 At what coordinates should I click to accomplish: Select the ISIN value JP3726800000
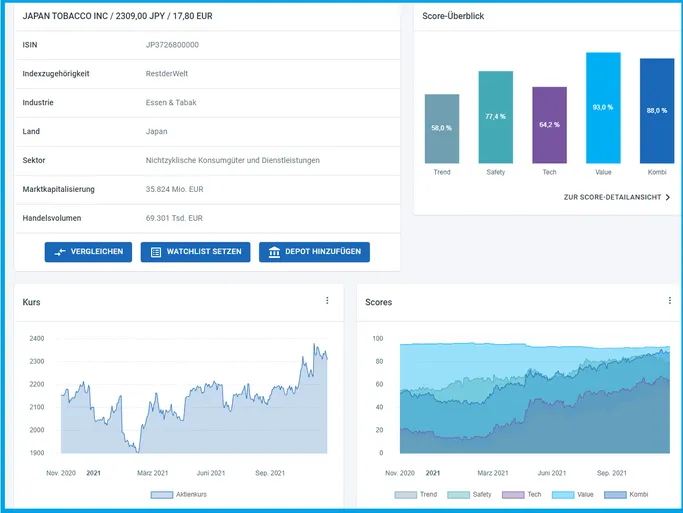click(x=172, y=45)
